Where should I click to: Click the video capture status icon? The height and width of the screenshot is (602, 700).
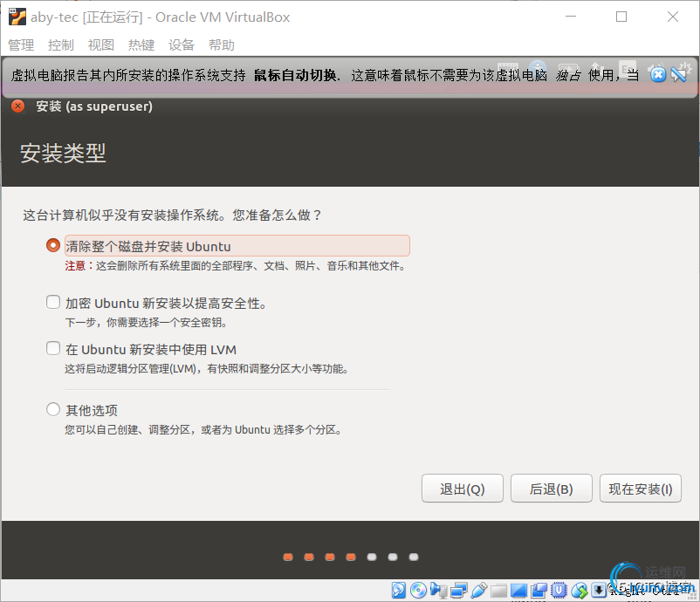[539, 590]
